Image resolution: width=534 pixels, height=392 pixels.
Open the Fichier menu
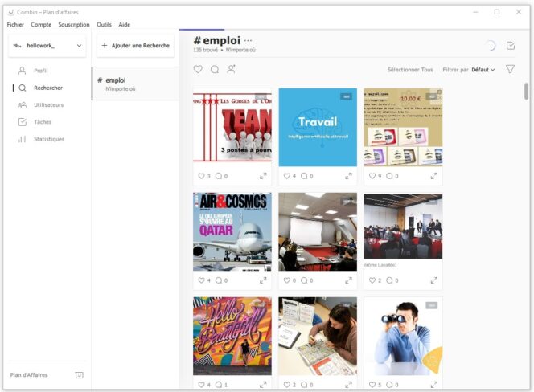pos(15,24)
